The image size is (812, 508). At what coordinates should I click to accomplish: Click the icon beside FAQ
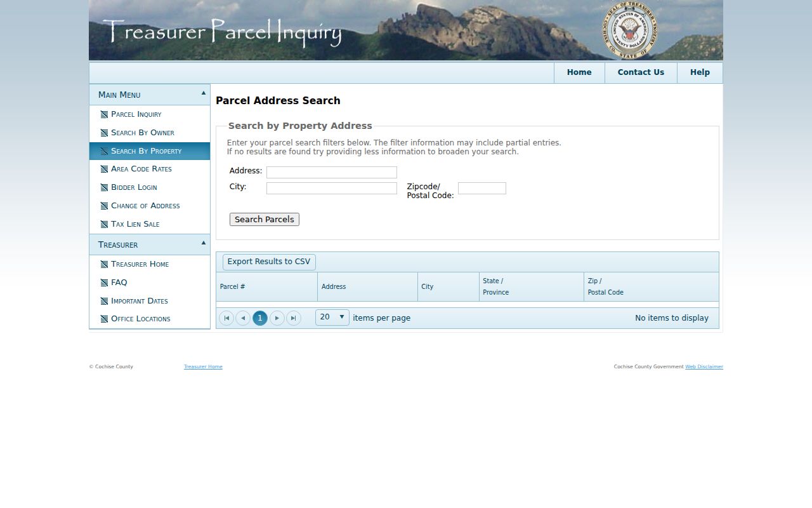tap(104, 283)
